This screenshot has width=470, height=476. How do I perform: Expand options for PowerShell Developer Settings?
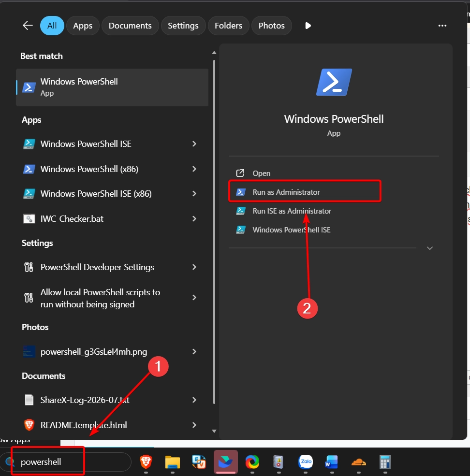point(194,267)
